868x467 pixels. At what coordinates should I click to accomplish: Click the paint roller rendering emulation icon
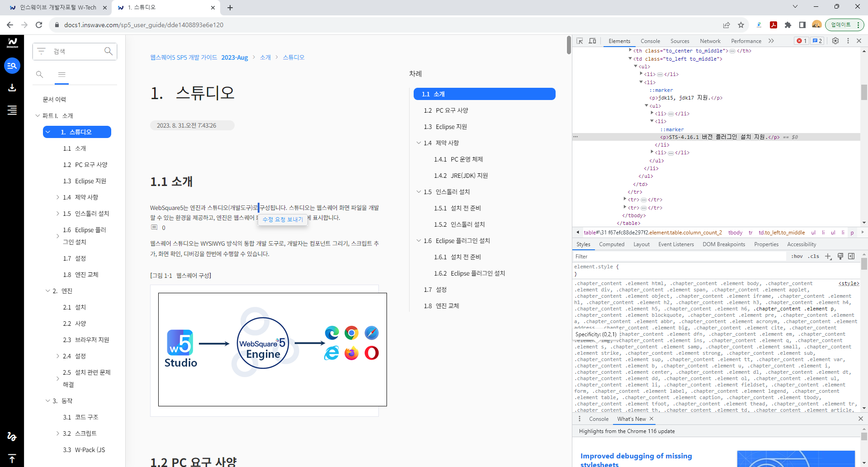coord(840,256)
